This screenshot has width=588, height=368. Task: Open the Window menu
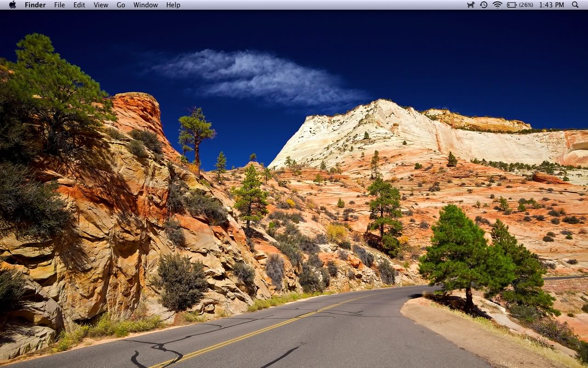coord(146,5)
